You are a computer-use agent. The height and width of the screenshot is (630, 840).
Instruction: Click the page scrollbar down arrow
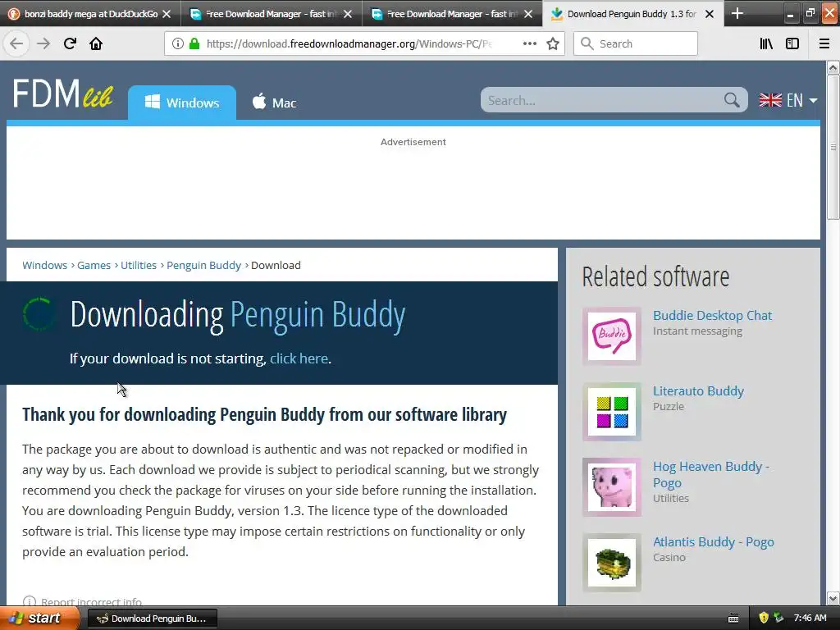pyautogui.click(x=833, y=598)
